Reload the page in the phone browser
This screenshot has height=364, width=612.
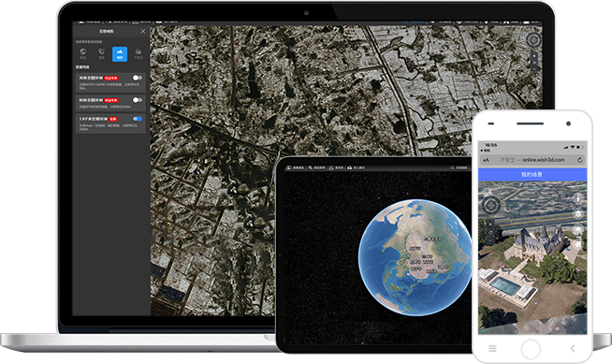(x=579, y=160)
